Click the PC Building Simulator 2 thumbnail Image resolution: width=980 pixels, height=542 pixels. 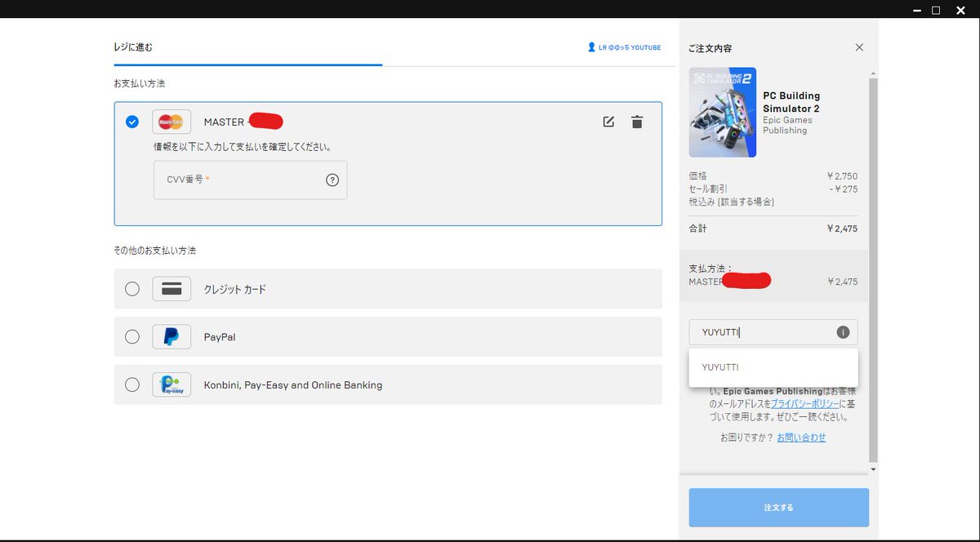[723, 113]
